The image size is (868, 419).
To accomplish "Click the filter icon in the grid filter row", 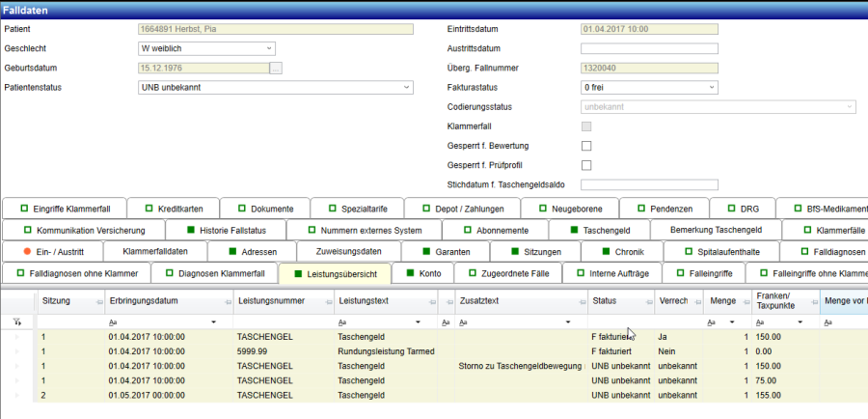I will [x=17, y=321].
